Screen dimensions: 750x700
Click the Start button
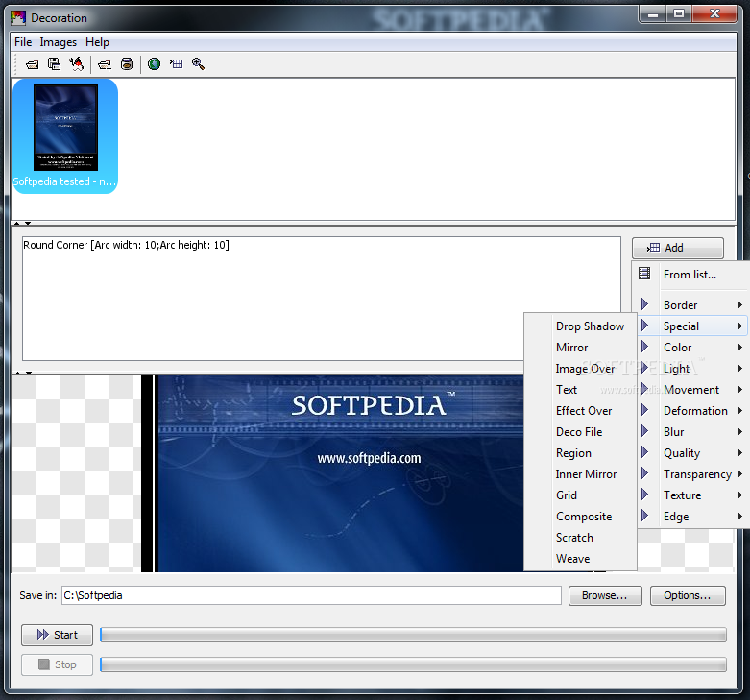pyautogui.click(x=57, y=635)
